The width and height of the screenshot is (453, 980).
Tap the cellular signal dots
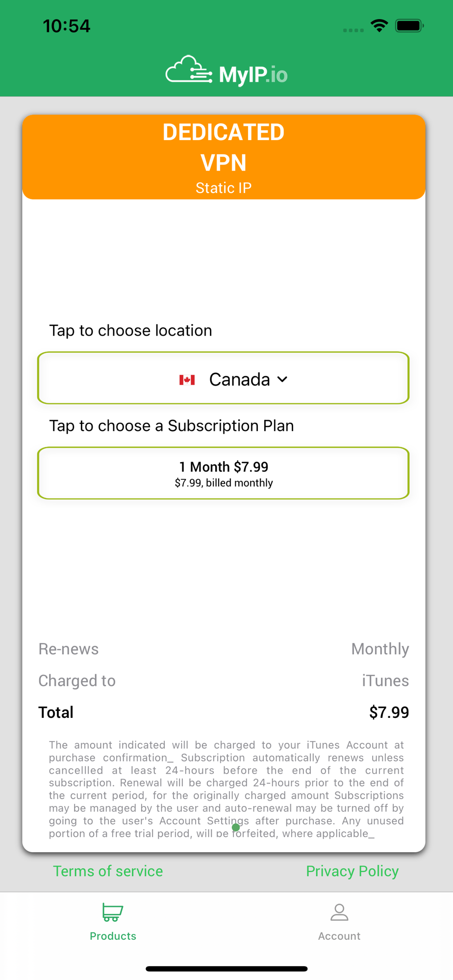[353, 30]
